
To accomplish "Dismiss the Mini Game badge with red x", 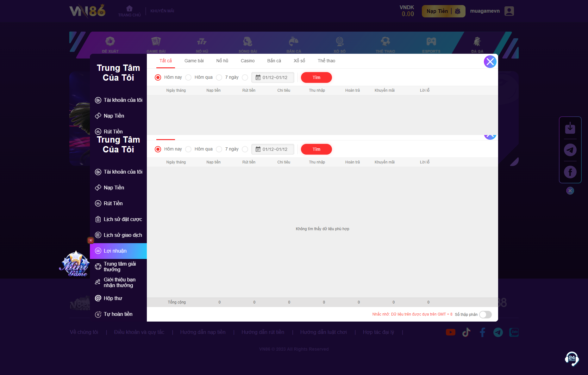I will [x=91, y=240].
